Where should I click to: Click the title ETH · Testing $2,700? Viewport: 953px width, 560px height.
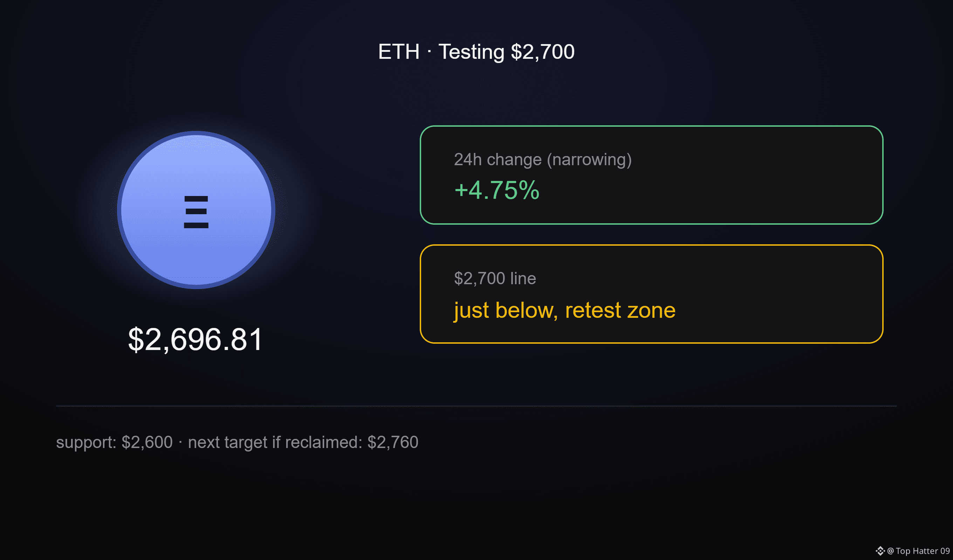click(x=476, y=52)
